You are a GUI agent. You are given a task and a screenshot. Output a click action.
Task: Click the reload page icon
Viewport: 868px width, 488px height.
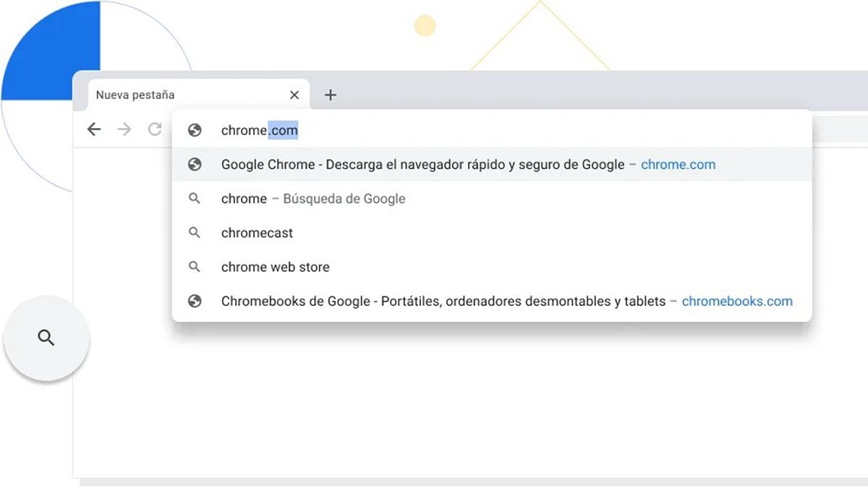click(155, 129)
